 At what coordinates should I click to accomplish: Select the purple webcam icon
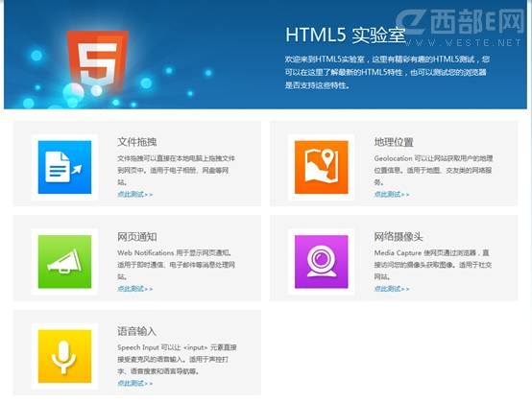point(322,262)
